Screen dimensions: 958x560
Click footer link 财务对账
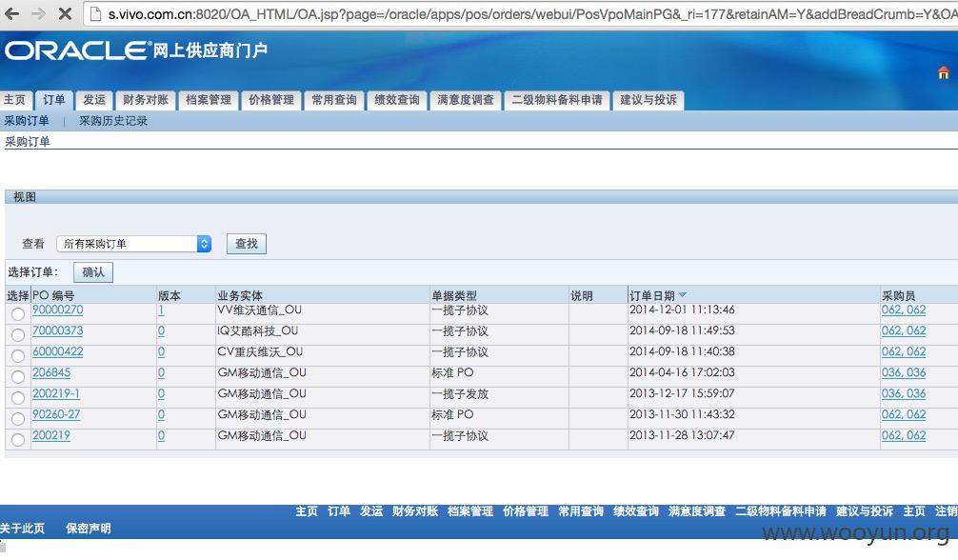[415, 511]
